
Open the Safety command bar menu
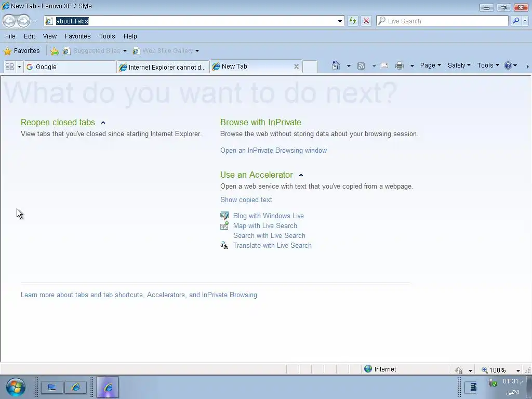point(459,65)
